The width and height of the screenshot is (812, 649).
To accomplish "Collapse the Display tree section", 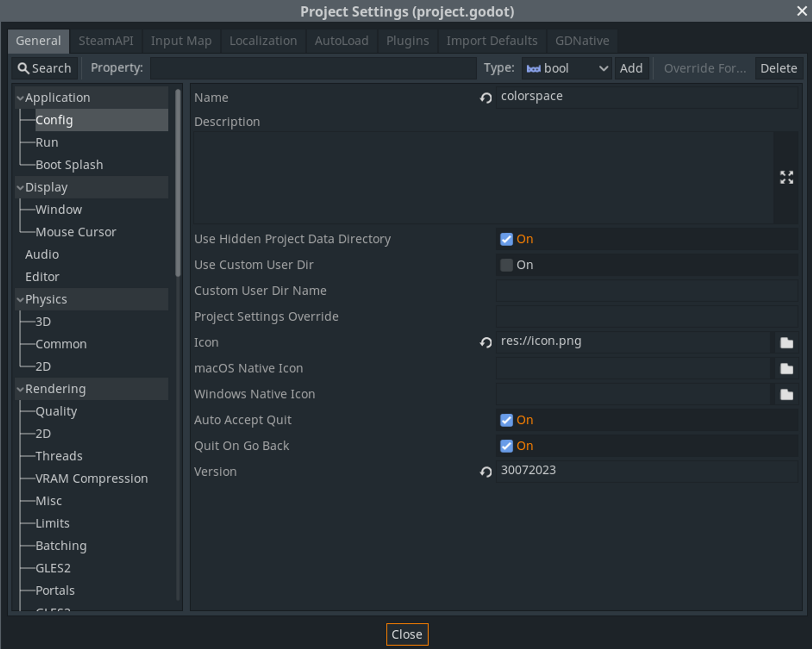I will click(20, 188).
